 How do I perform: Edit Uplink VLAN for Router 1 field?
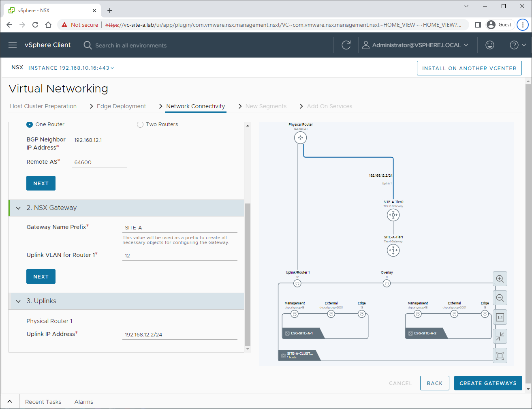[x=180, y=255]
